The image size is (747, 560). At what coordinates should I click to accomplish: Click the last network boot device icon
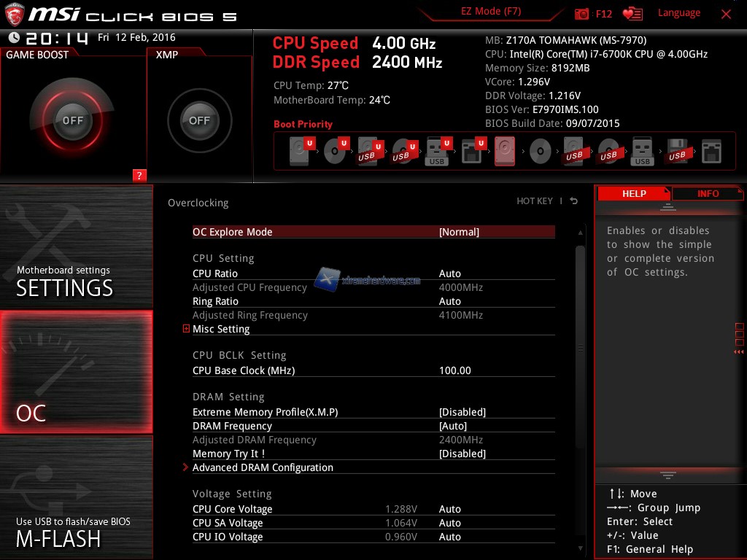711,152
